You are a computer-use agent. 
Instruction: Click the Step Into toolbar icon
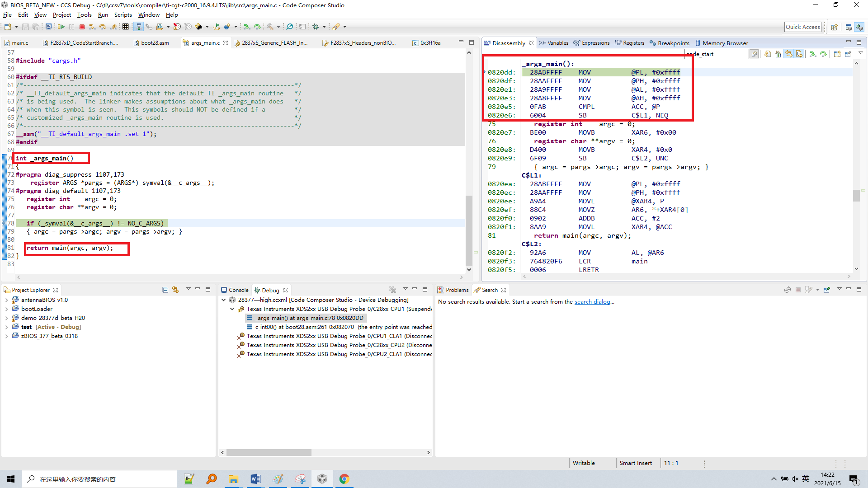(92, 27)
